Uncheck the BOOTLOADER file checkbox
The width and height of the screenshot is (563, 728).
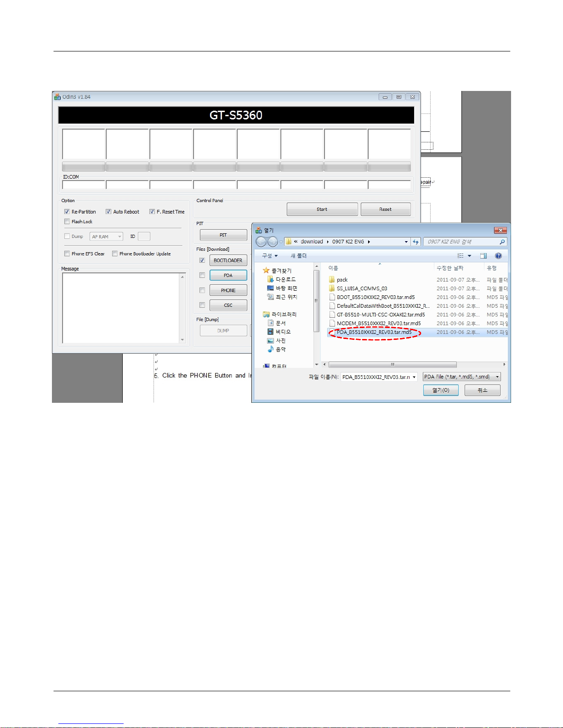[x=202, y=260]
